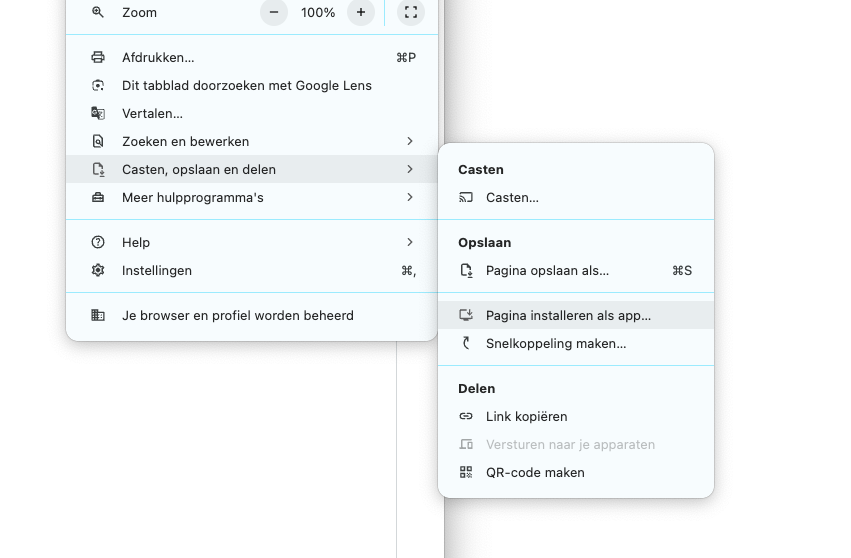The width and height of the screenshot is (851, 558).
Task: Click the Instellingen gear icon
Action: tap(98, 270)
